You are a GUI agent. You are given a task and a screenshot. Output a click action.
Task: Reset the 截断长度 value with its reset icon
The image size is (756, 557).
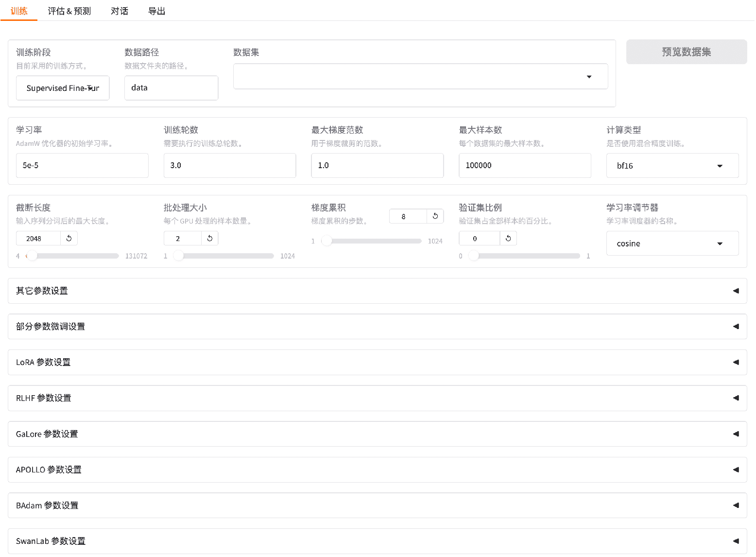[69, 238]
